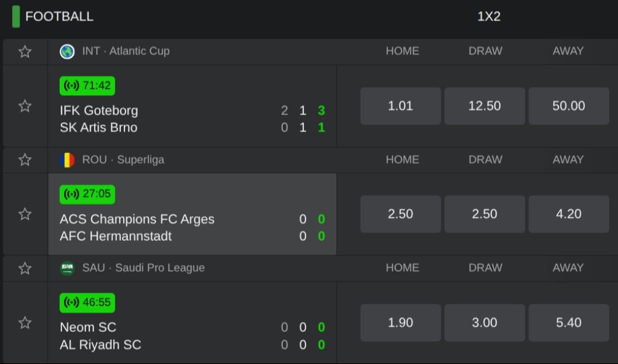Image resolution: width=618 pixels, height=364 pixels.
Task: Select the 1.01 home odds for IFK Goteborg
Action: point(400,105)
